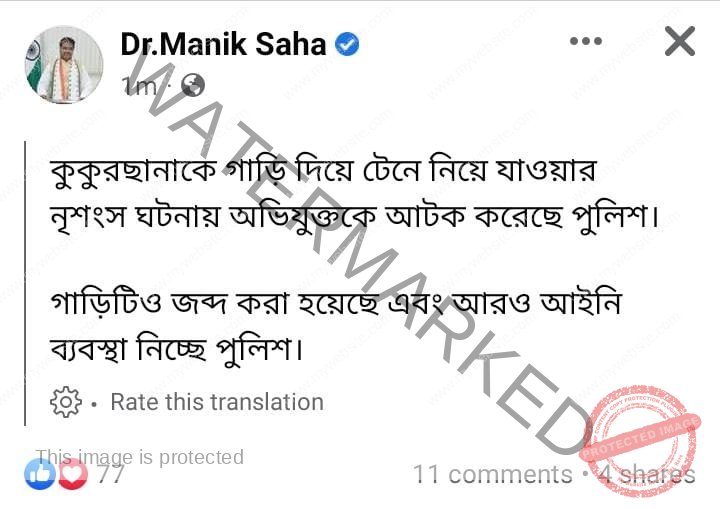Open Dr.Manik Saha's profile picture

[64, 64]
